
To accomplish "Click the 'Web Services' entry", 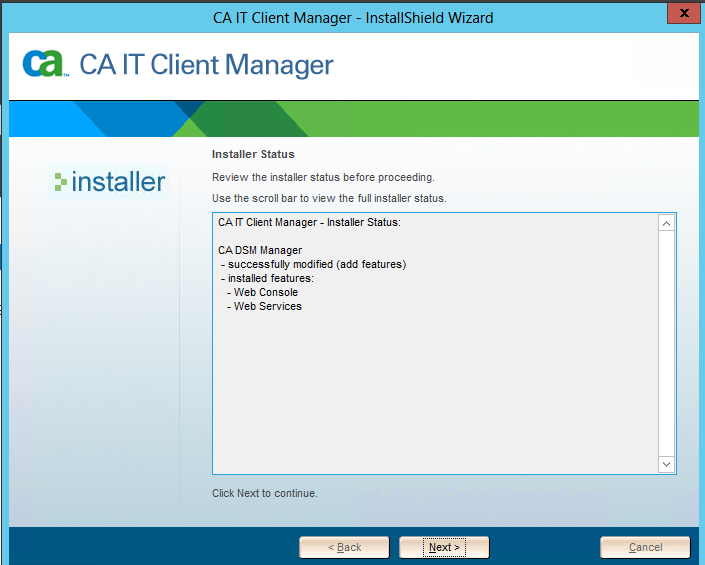I will pos(264,306).
